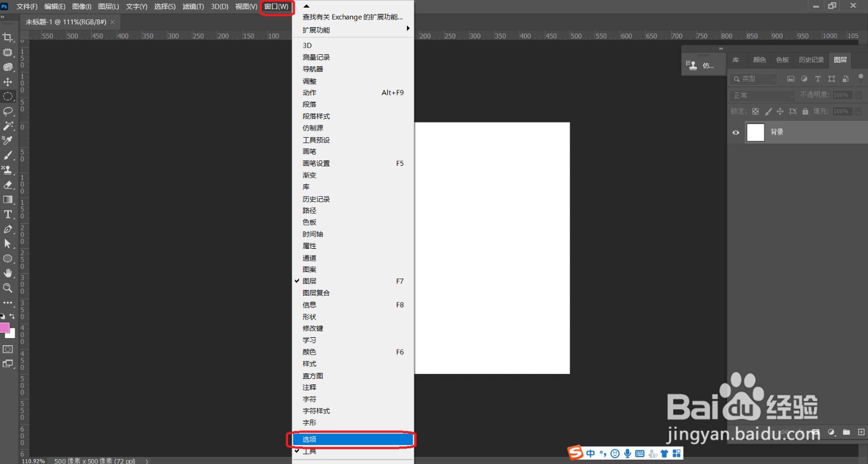Open the 正常 blend mode dropdown
Viewport: 868px width, 464px height.
pos(763,95)
